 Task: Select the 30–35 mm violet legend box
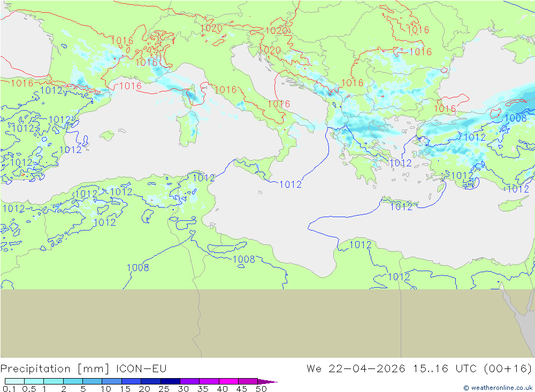(190, 381)
